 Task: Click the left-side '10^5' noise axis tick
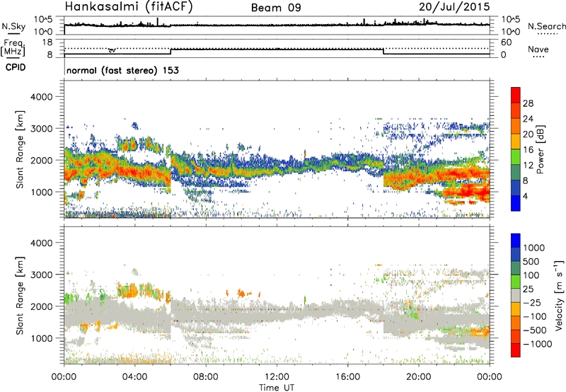[x=43, y=20]
